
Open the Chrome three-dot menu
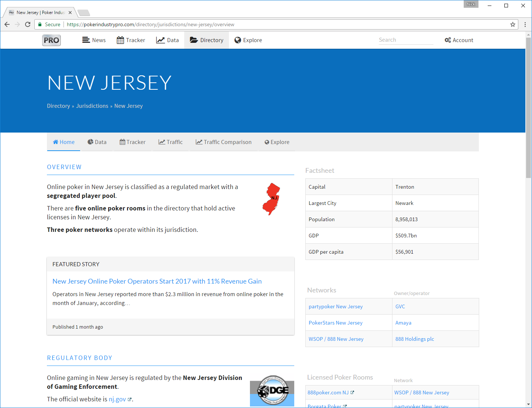pos(525,24)
